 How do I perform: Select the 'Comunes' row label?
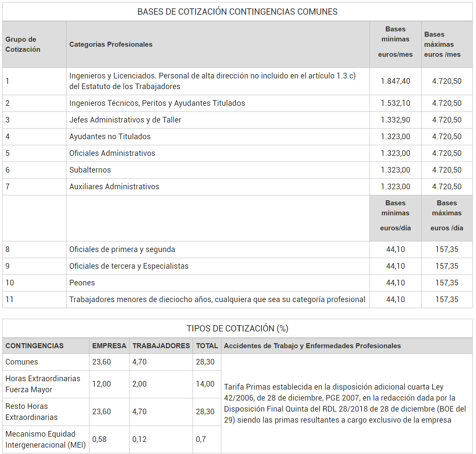click(22, 362)
